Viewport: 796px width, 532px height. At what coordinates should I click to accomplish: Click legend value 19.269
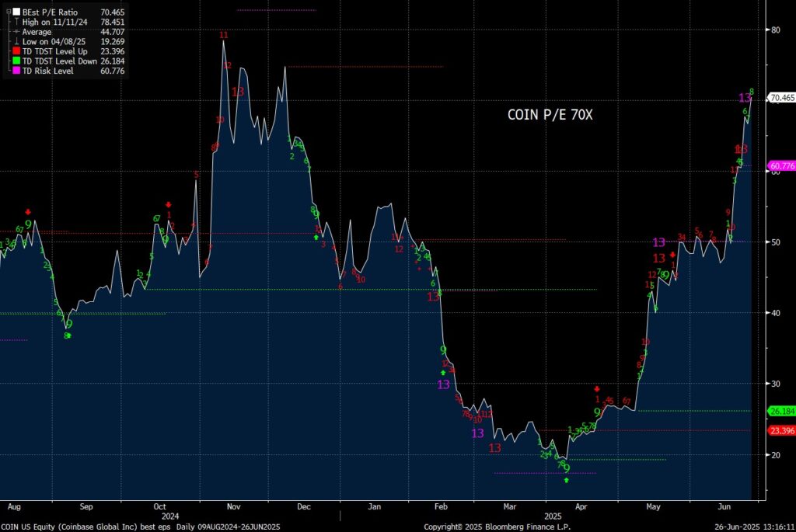(112, 42)
